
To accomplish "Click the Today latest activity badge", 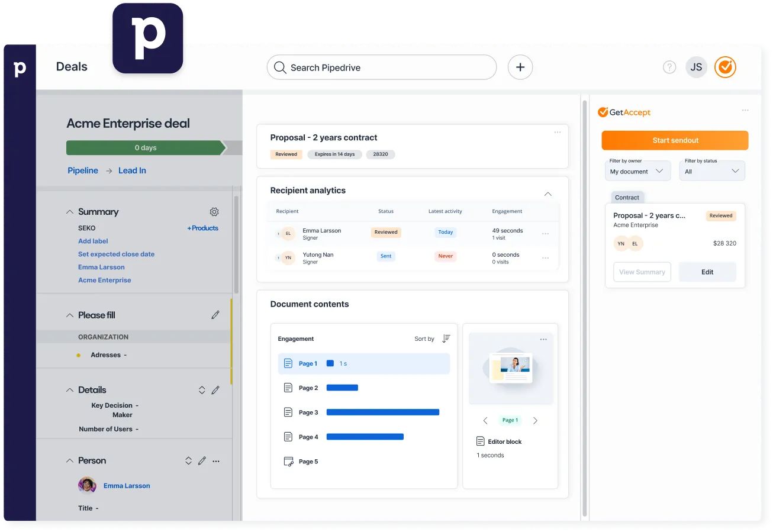I will pyautogui.click(x=446, y=232).
